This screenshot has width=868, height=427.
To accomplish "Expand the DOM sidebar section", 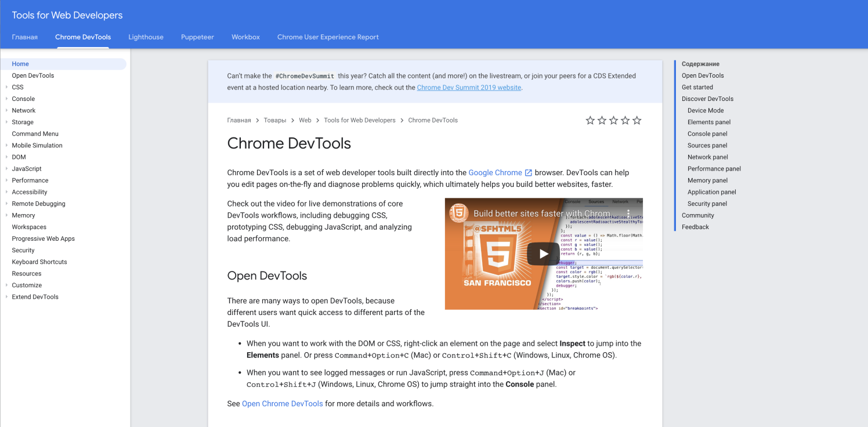I will tap(6, 157).
